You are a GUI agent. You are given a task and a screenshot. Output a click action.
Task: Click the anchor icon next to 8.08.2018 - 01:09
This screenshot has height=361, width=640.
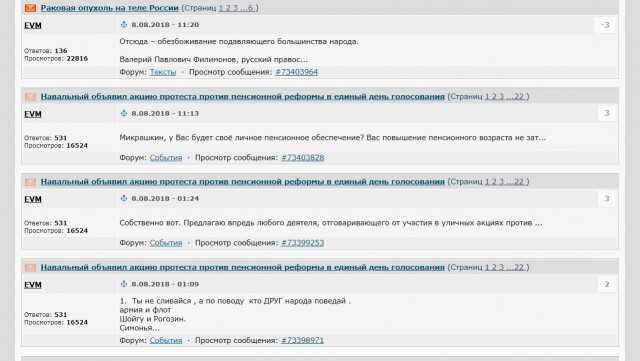124,284
